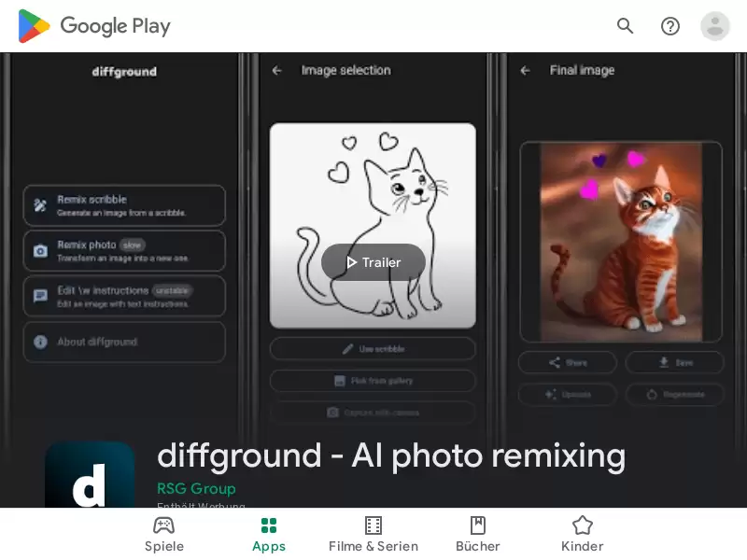Open Google Play search
The width and height of the screenshot is (747, 560).
[x=625, y=26]
